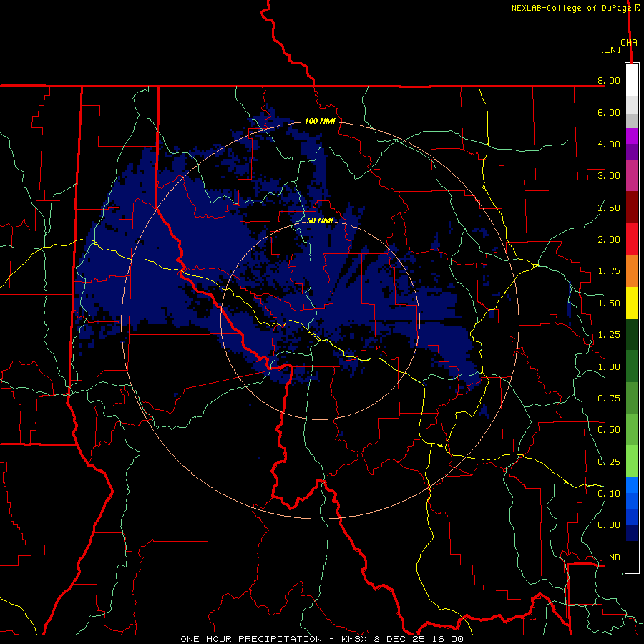
Task: Pick the navy swatch just above ND
Action: point(632,532)
